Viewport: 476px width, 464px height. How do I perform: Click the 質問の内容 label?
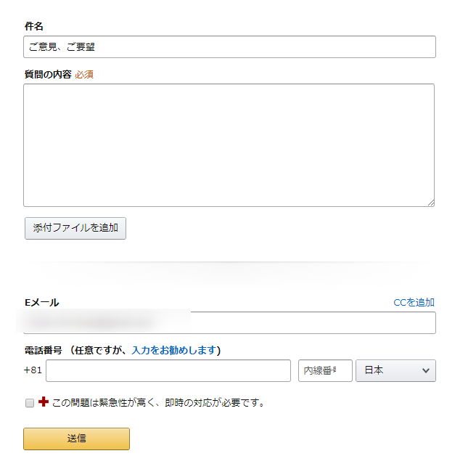point(47,74)
